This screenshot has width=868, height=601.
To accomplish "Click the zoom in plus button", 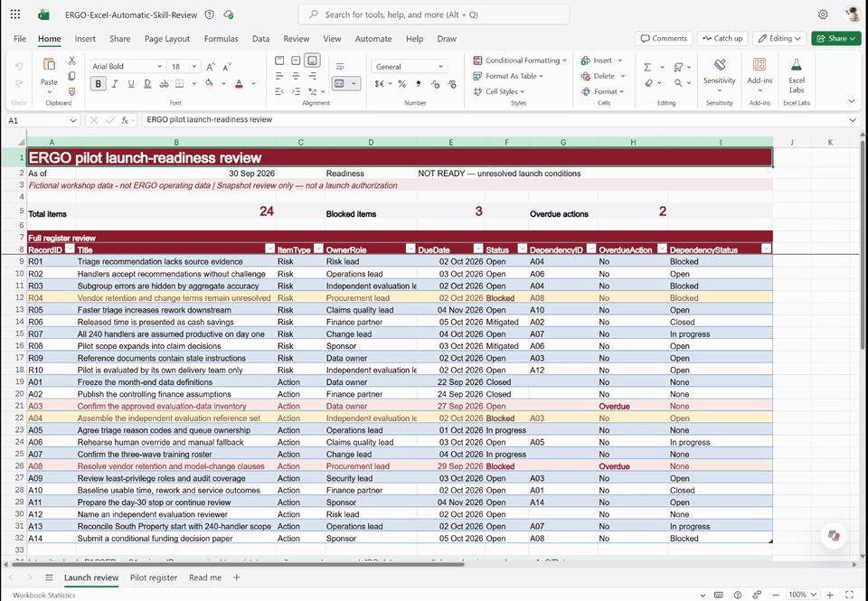I will (x=830, y=595).
